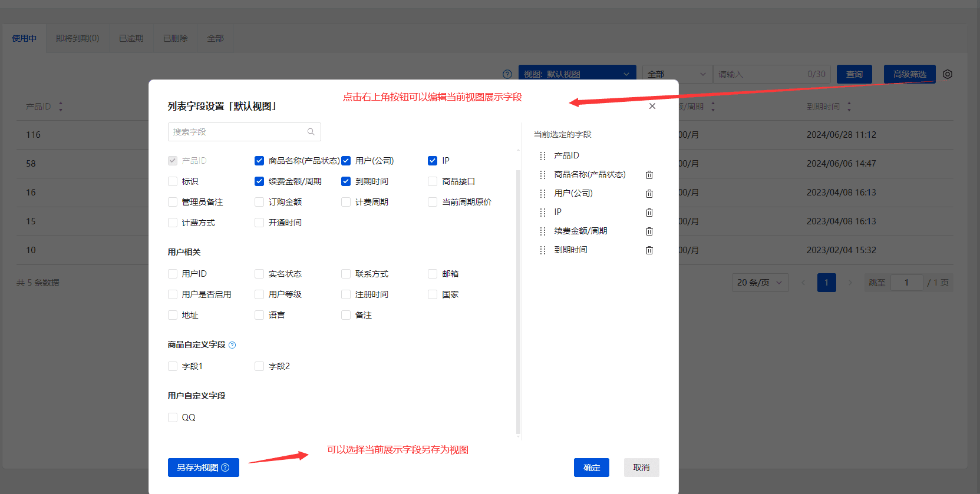The height and width of the screenshot is (494, 980).
Task: Check 用户是否启用 field
Action: (x=173, y=294)
